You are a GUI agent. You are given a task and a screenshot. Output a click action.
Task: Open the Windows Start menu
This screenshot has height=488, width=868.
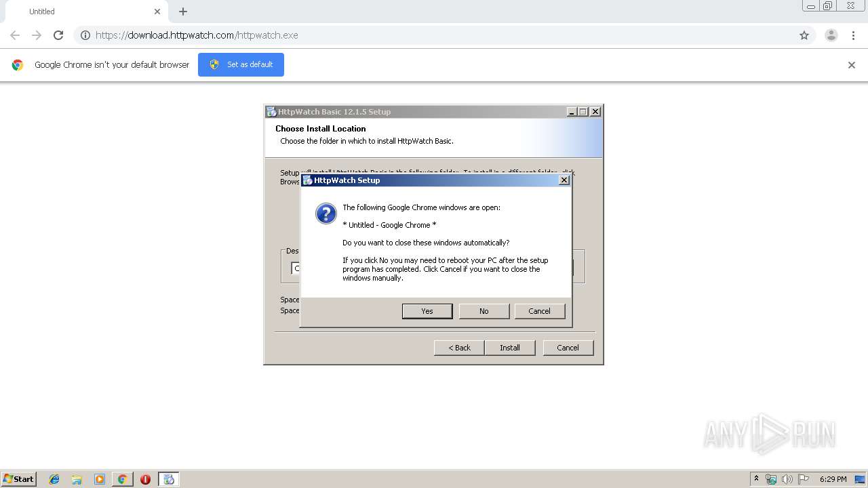(x=19, y=479)
